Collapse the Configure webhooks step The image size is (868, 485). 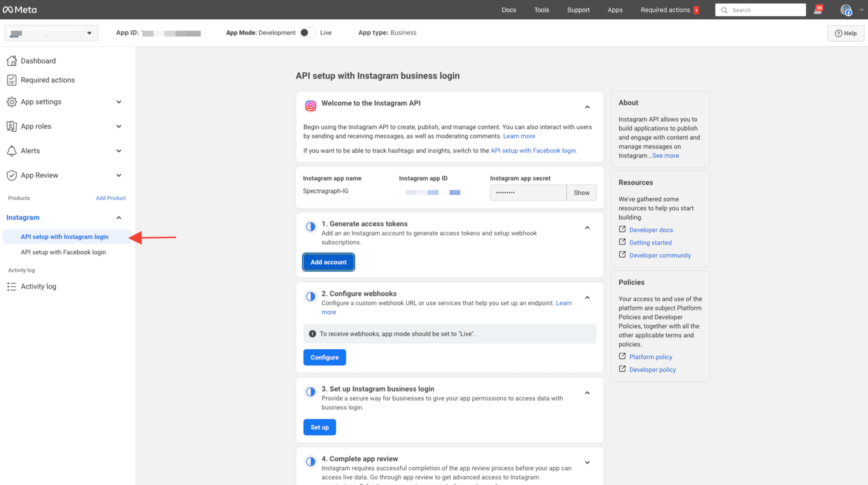point(587,297)
